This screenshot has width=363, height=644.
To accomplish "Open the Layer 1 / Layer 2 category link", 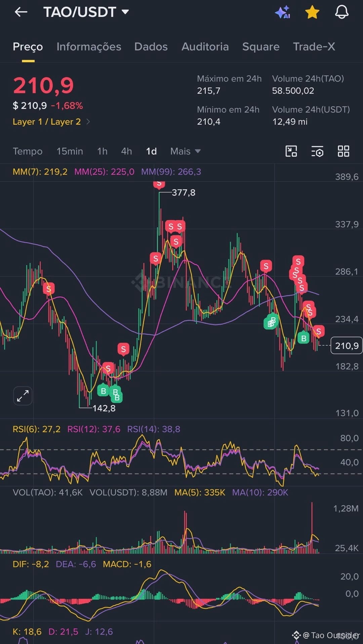I will tap(51, 122).
